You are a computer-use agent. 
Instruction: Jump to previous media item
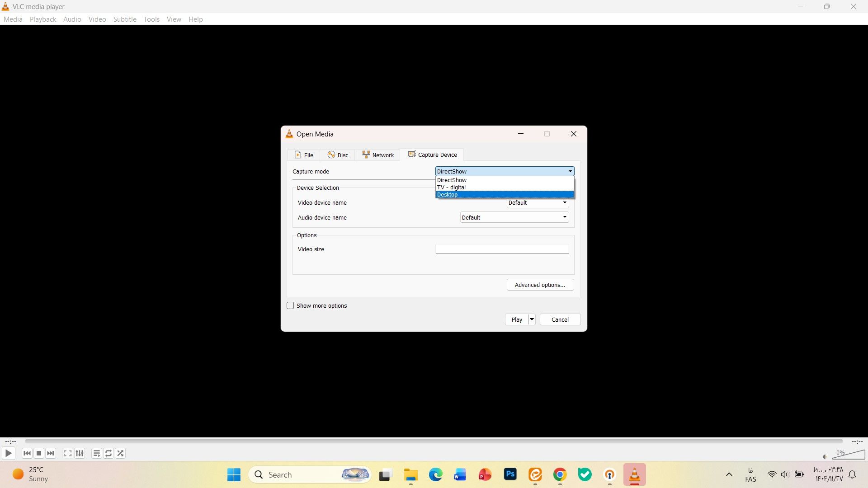pos(27,453)
